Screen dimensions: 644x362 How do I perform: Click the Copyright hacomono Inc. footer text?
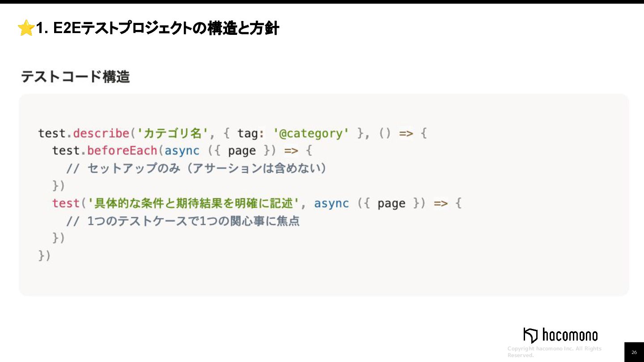pyautogui.click(x=554, y=352)
